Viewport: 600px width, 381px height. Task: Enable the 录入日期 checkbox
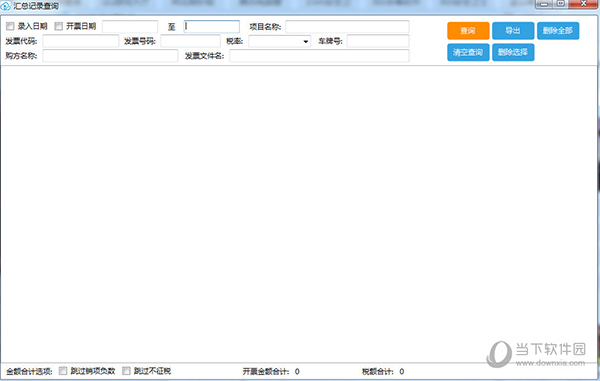[10, 26]
